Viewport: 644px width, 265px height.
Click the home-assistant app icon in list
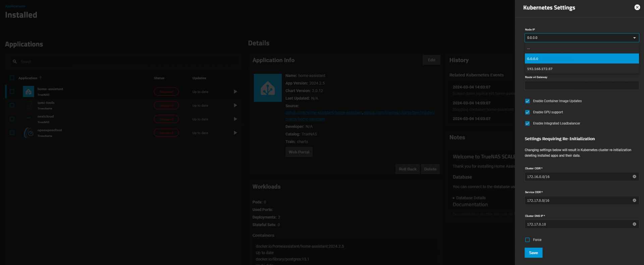[29, 92]
